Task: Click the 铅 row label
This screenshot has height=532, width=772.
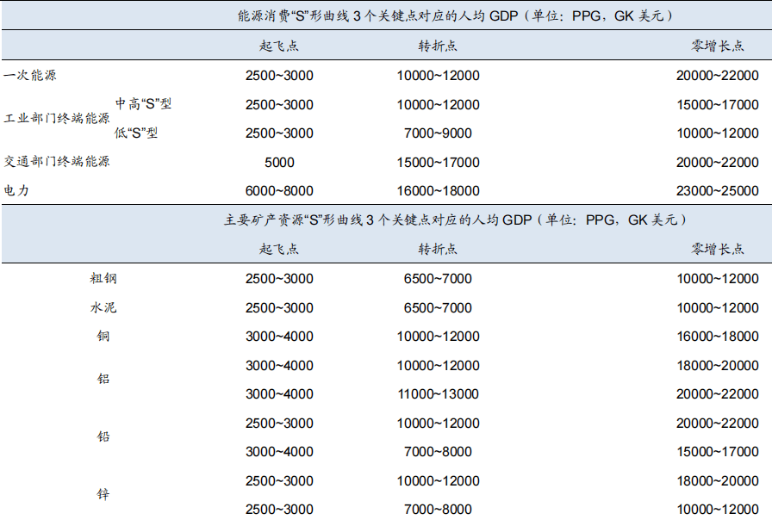Action: click(x=103, y=436)
